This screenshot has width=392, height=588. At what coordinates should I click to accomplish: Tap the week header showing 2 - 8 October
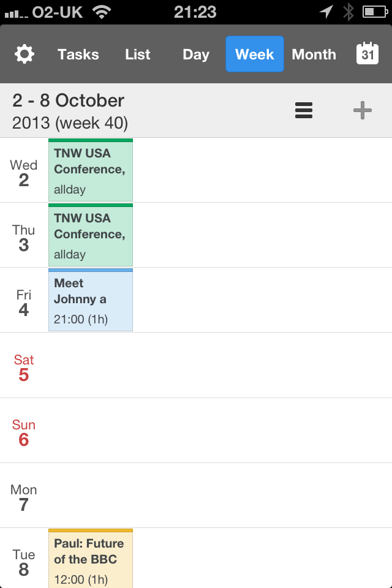[x=67, y=109]
